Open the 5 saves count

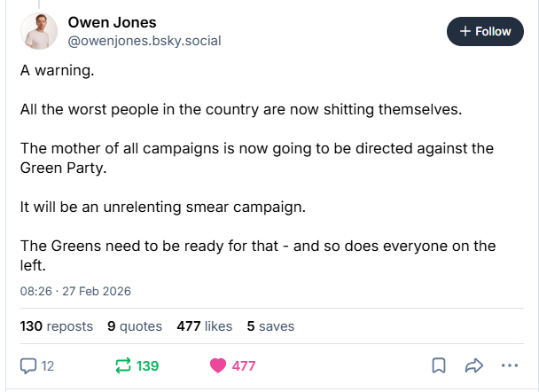click(x=270, y=326)
